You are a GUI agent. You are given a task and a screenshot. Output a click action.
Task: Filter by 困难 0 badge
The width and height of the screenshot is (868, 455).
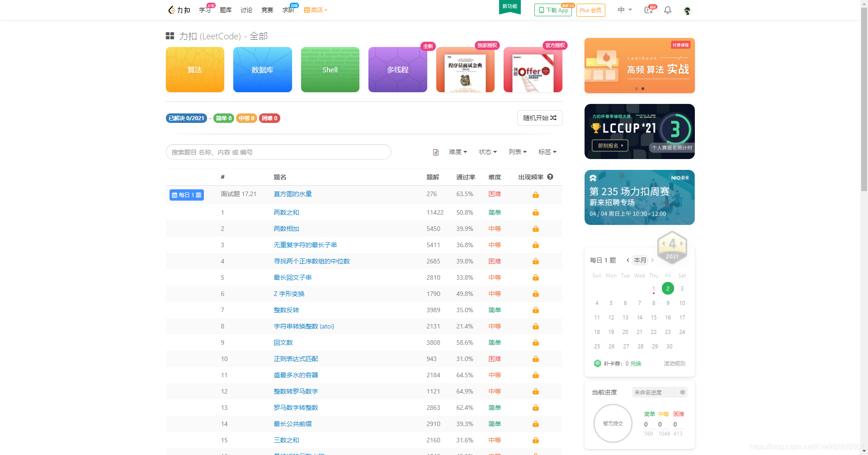click(x=269, y=118)
